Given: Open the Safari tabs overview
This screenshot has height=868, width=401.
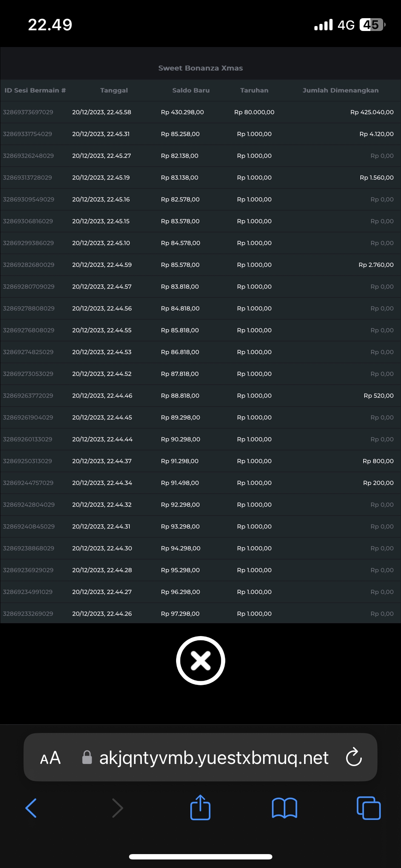Looking at the screenshot, I should pos(369,808).
